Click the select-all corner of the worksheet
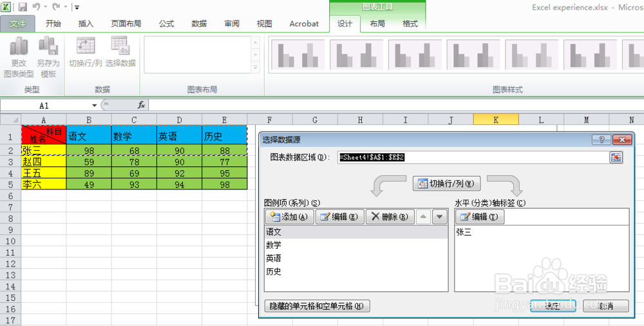Viewport: 644px width, 326px height. [11, 120]
